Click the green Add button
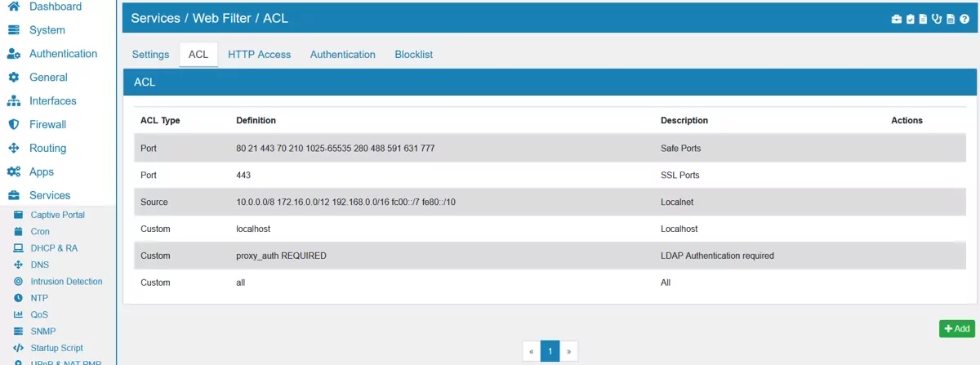The height and width of the screenshot is (365, 980). tap(956, 329)
